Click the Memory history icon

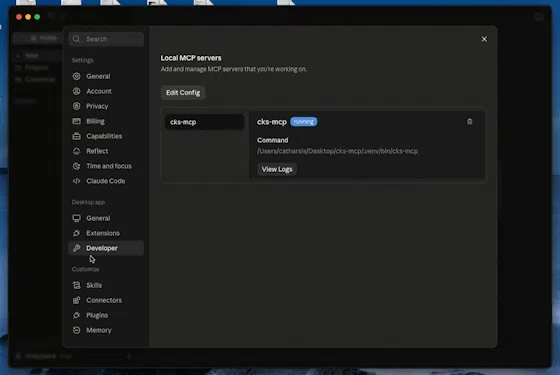pyautogui.click(x=76, y=330)
